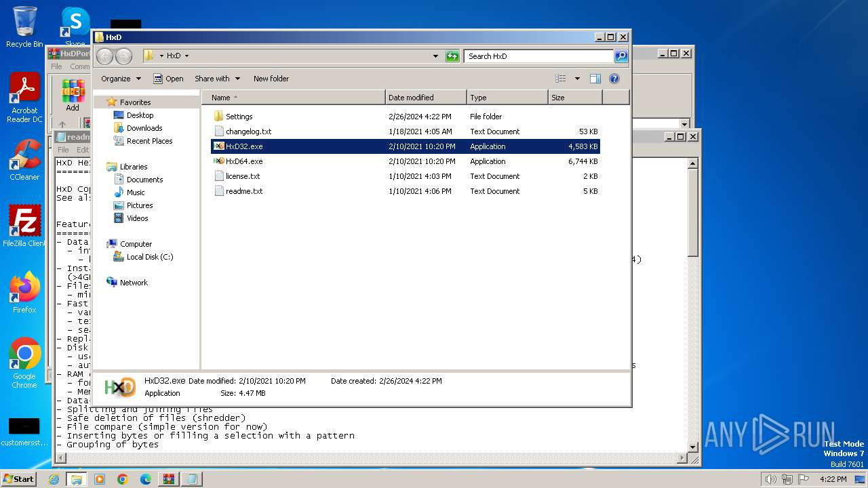Screen dimensions: 868x488
Task: Click WinRAR Add toolbar icon
Action: pyautogui.click(x=73, y=95)
